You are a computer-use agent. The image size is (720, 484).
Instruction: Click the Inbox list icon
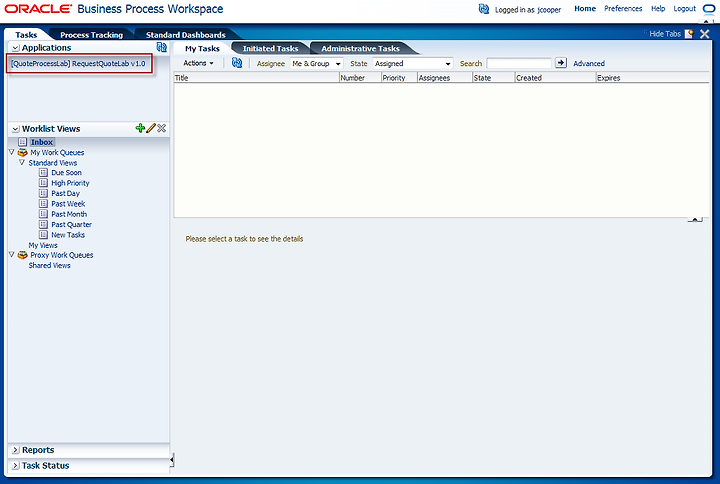pyautogui.click(x=22, y=142)
